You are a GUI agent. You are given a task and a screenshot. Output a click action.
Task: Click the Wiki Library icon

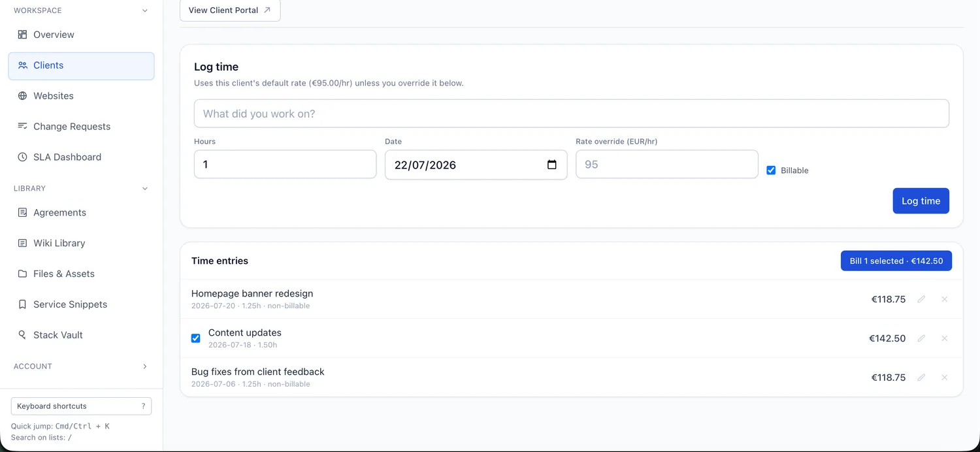[x=22, y=243]
